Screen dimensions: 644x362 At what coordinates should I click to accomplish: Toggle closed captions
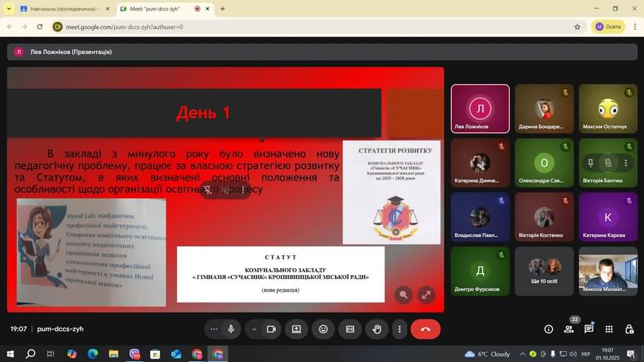(x=350, y=329)
